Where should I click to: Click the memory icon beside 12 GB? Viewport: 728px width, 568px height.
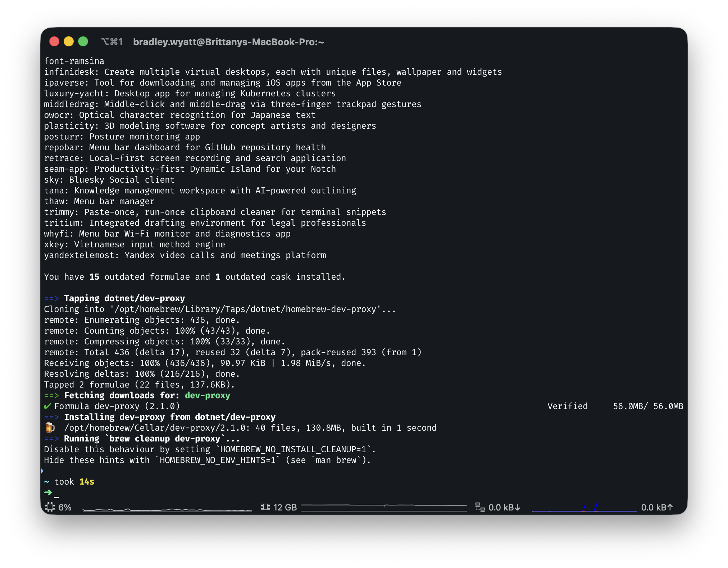point(265,507)
